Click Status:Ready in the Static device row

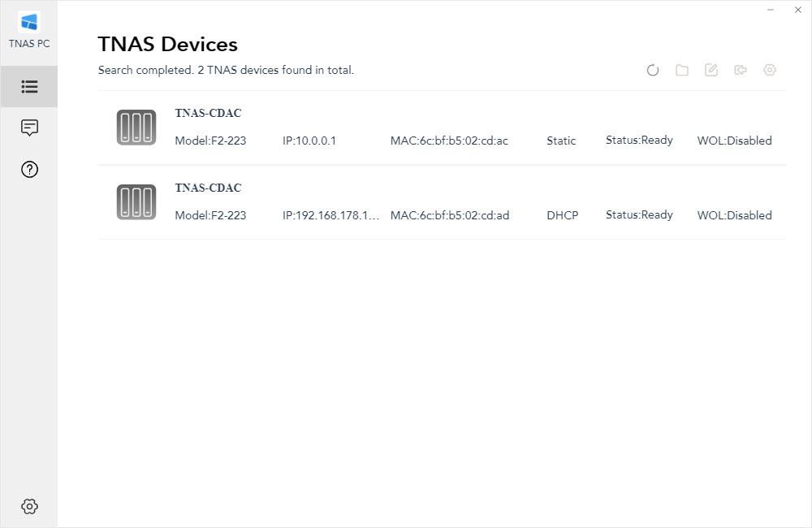click(640, 140)
